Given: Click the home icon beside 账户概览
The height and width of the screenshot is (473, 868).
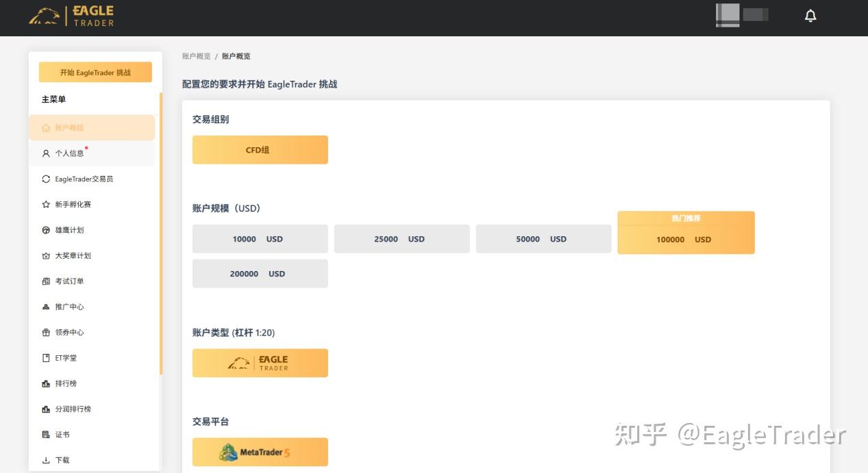Looking at the screenshot, I should pyautogui.click(x=46, y=128).
